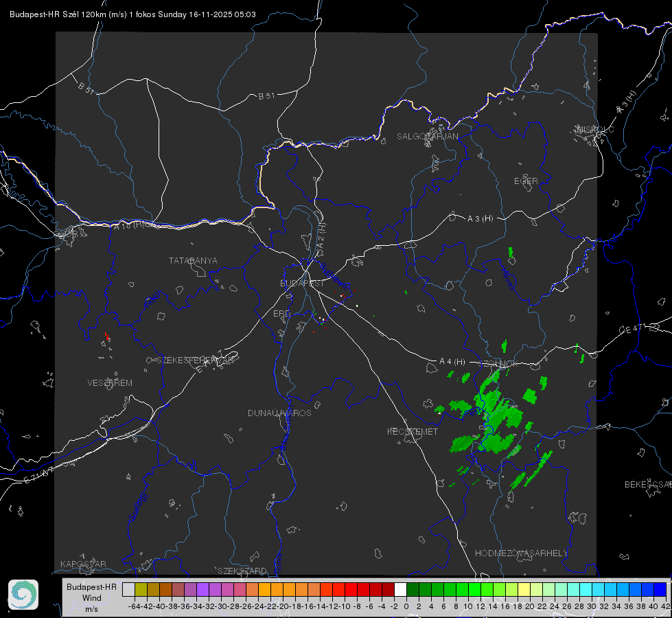The image size is (672, 618).
Task: Click the 'Budapest-HR Wind m/s' legend label
Action: (x=91, y=597)
